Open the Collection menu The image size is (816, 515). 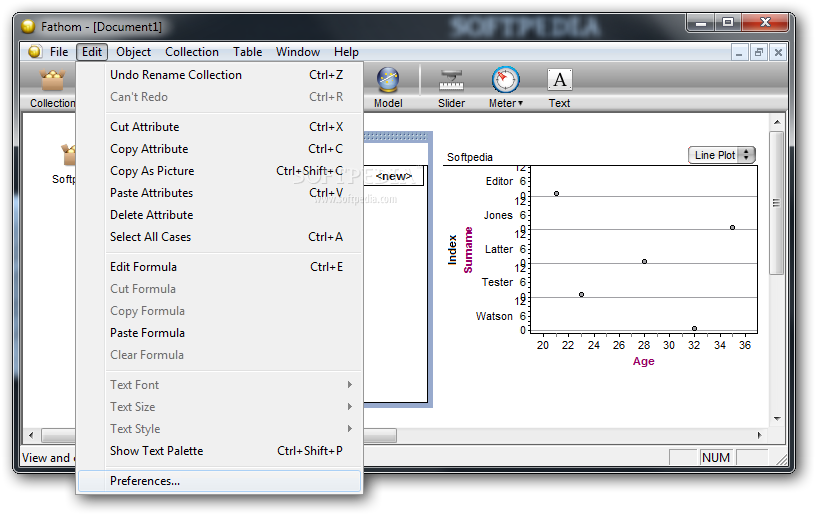(192, 52)
